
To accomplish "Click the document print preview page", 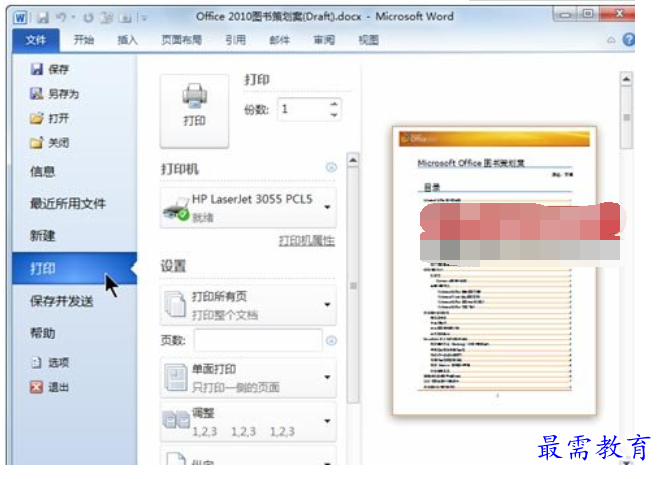I will (x=494, y=271).
